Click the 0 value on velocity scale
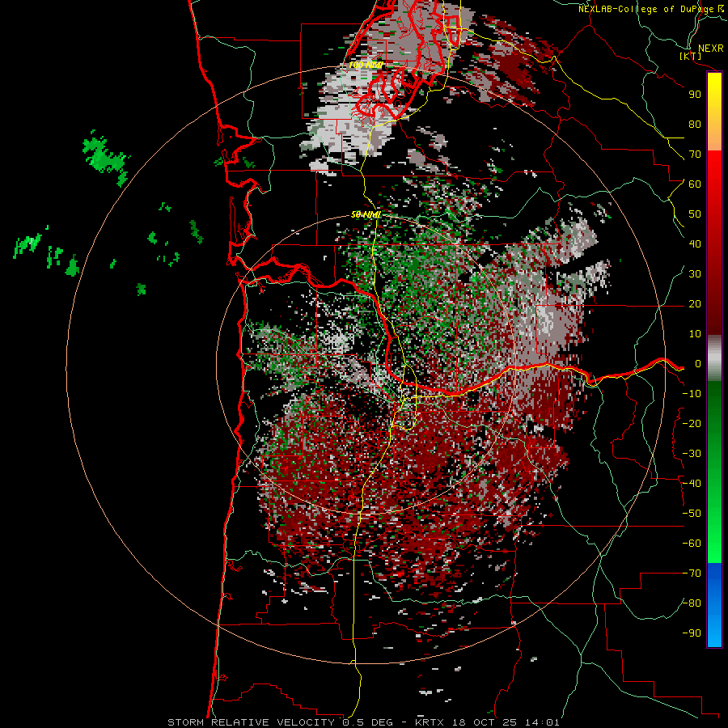Screen dimensions: 728x728 coord(698,364)
